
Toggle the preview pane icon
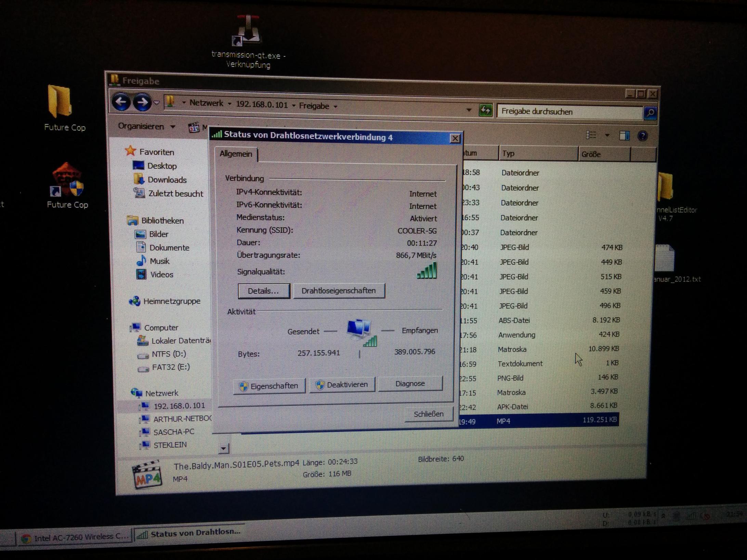click(x=624, y=136)
